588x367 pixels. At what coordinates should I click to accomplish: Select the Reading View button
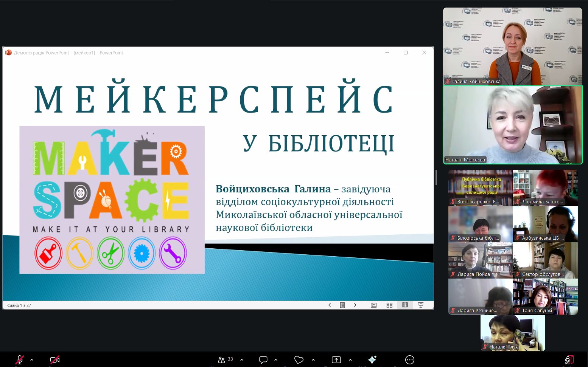405,305
